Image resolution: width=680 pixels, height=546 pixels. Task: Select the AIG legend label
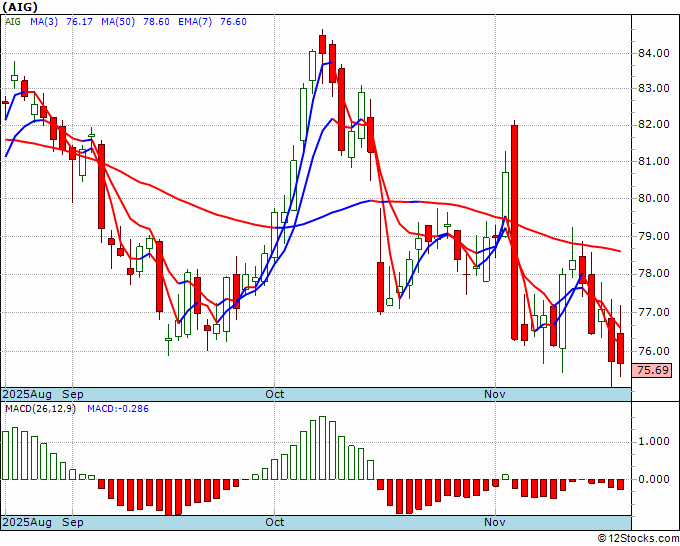point(13,22)
